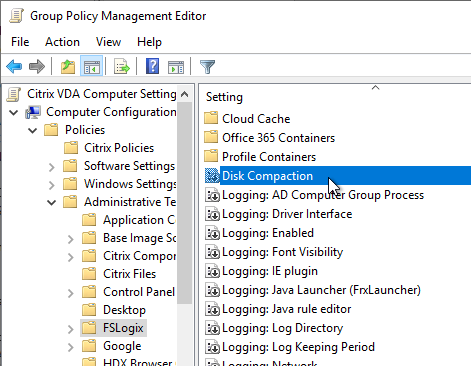Toggle Show/Hide Action Pane icon
The width and height of the screenshot is (471, 366).
coord(176,66)
